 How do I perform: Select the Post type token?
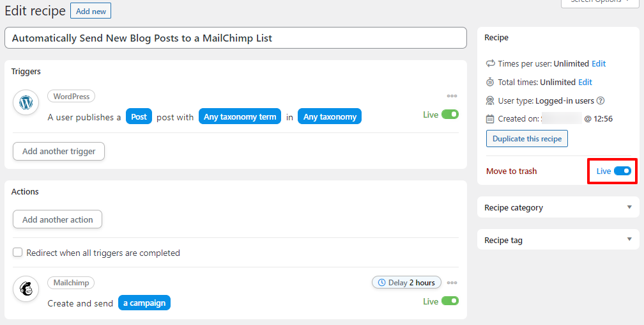[x=139, y=117]
